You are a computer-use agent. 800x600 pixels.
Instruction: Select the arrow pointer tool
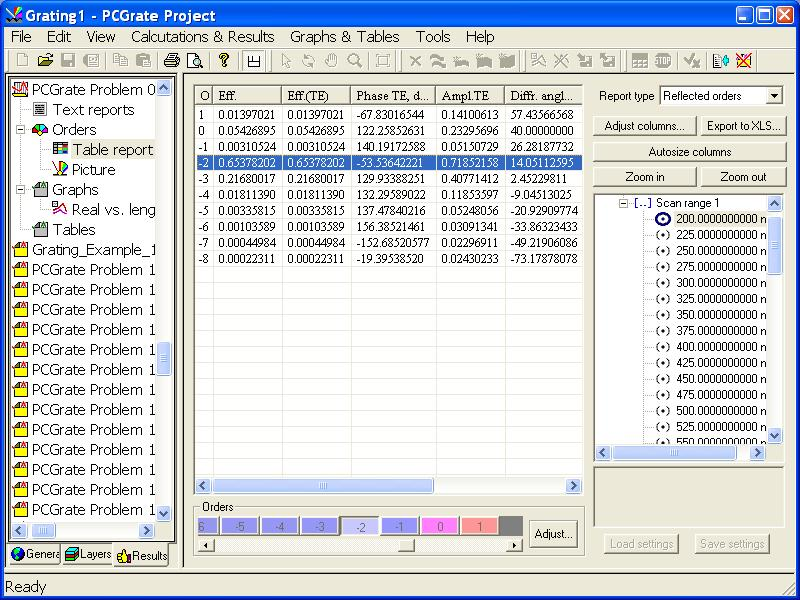tap(286, 61)
